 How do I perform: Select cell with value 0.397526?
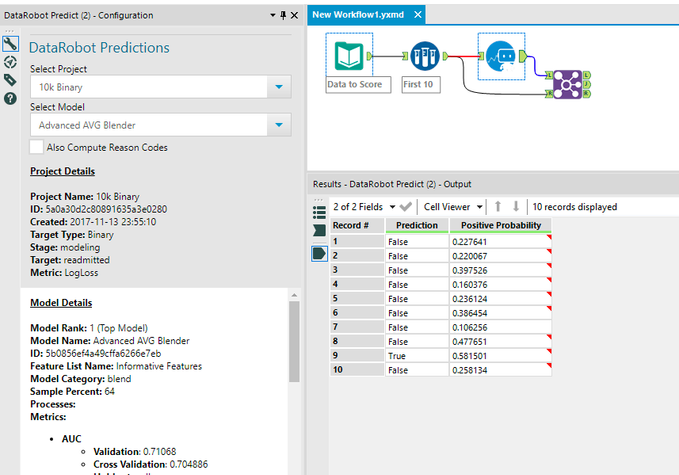pos(501,270)
